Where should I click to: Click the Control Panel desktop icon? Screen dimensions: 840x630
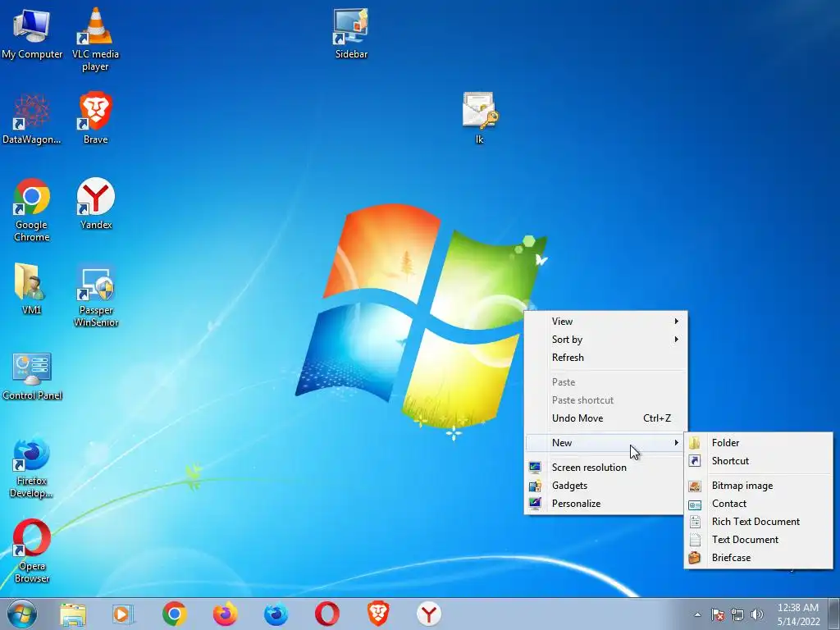32,377
